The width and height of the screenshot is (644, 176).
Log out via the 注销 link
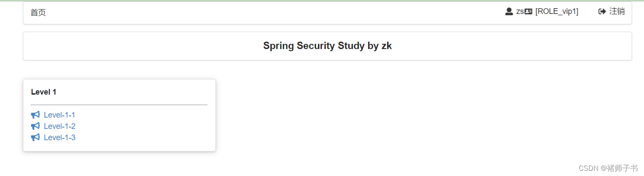click(x=617, y=12)
